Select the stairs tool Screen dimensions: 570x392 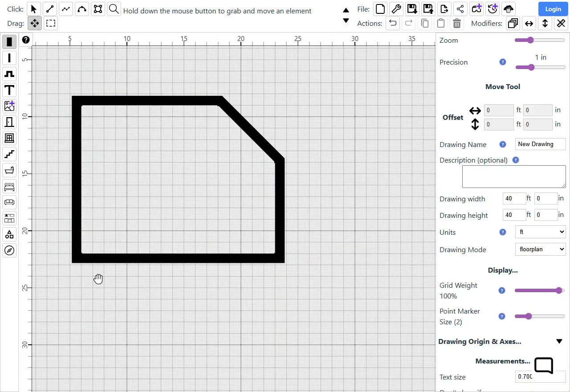coord(9,154)
